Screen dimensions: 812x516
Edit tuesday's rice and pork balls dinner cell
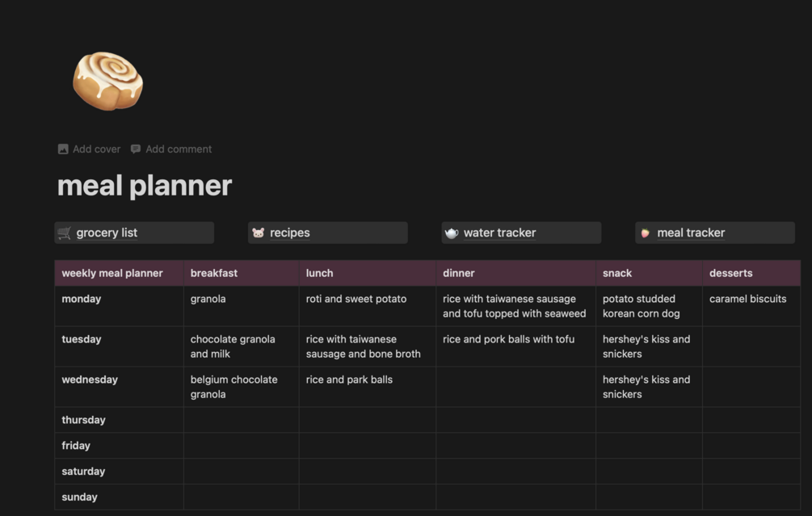point(509,340)
